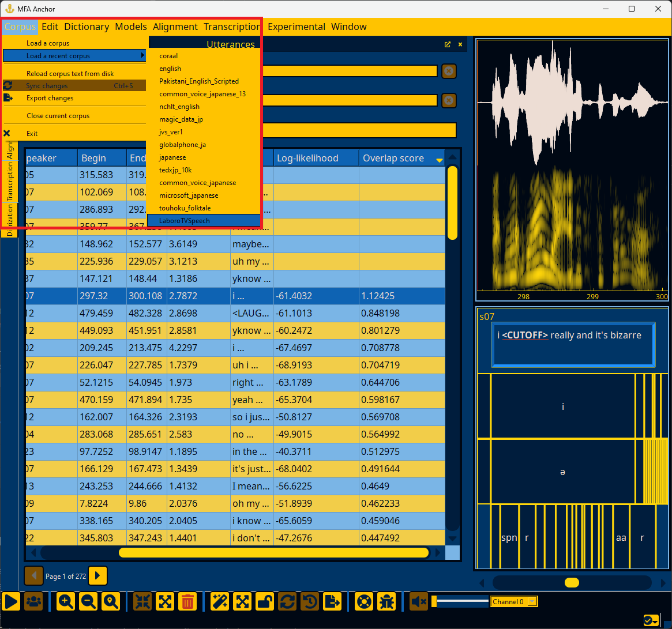Open the Alignment menu
The width and height of the screenshot is (672, 629).
[x=175, y=27]
